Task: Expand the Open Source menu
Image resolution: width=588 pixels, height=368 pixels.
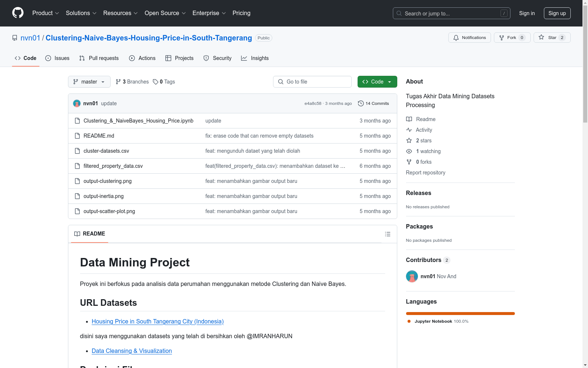Action: 165,13
